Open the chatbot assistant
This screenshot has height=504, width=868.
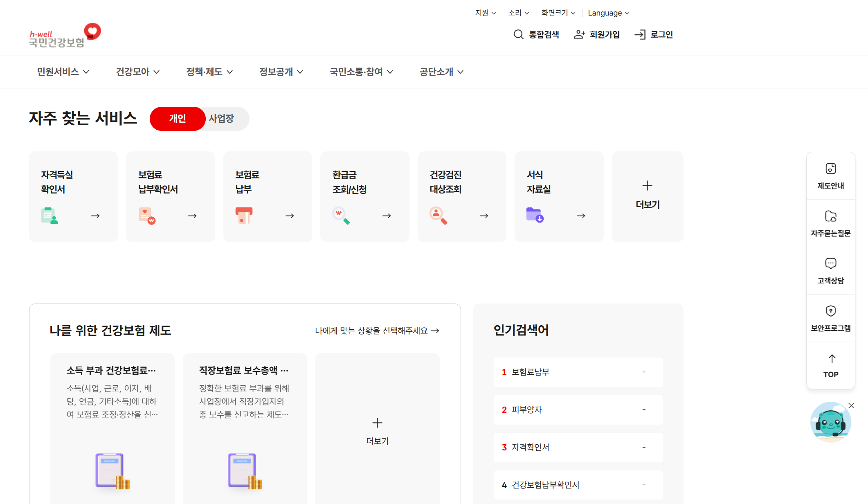tap(830, 422)
